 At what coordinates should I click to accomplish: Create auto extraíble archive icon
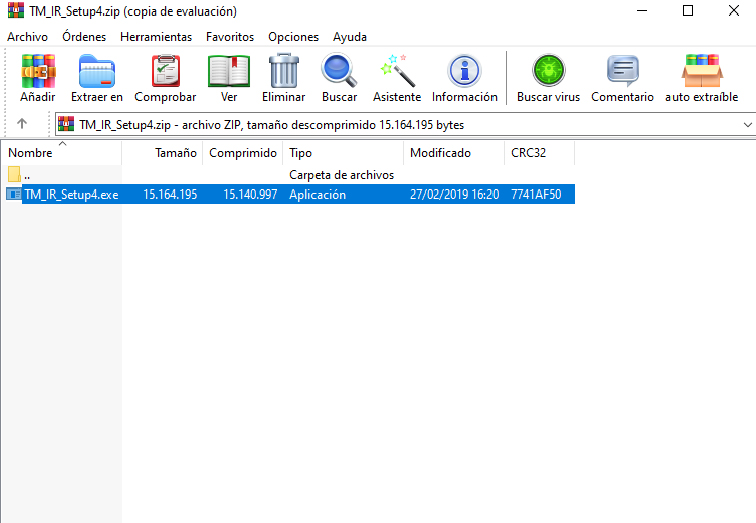pyautogui.click(x=702, y=71)
